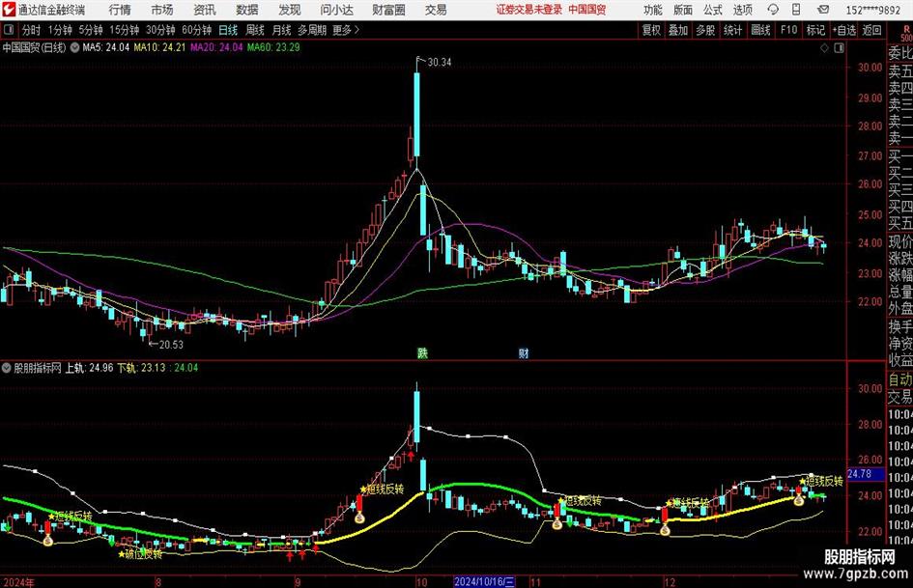Click the 破位反转 signal label
Image resolution: width=913 pixels, height=588 pixels.
140,554
